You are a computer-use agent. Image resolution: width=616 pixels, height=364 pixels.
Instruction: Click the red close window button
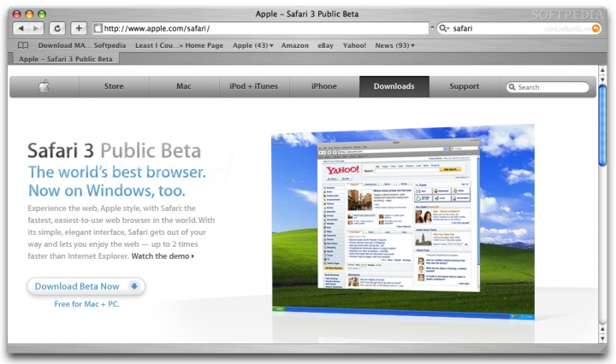(x=17, y=15)
